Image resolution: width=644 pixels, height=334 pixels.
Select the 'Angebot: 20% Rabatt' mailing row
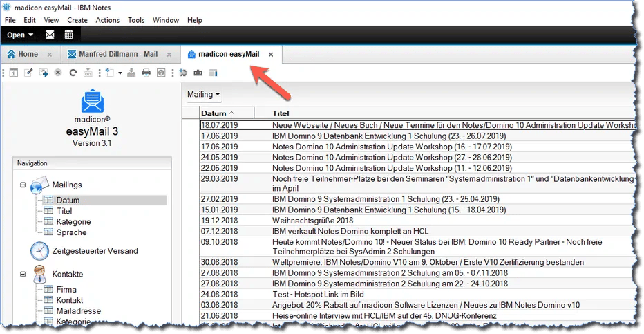(417, 305)
